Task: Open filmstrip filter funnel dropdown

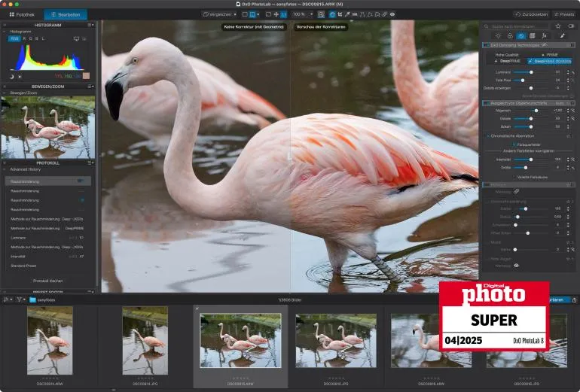Action: (x=20, y=299)
